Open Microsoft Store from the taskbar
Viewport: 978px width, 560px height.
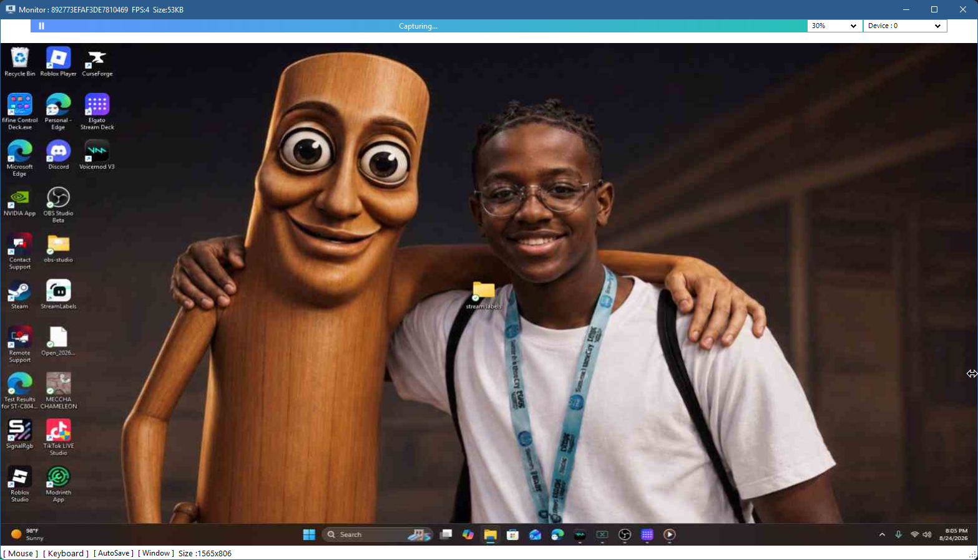(512, 534)
